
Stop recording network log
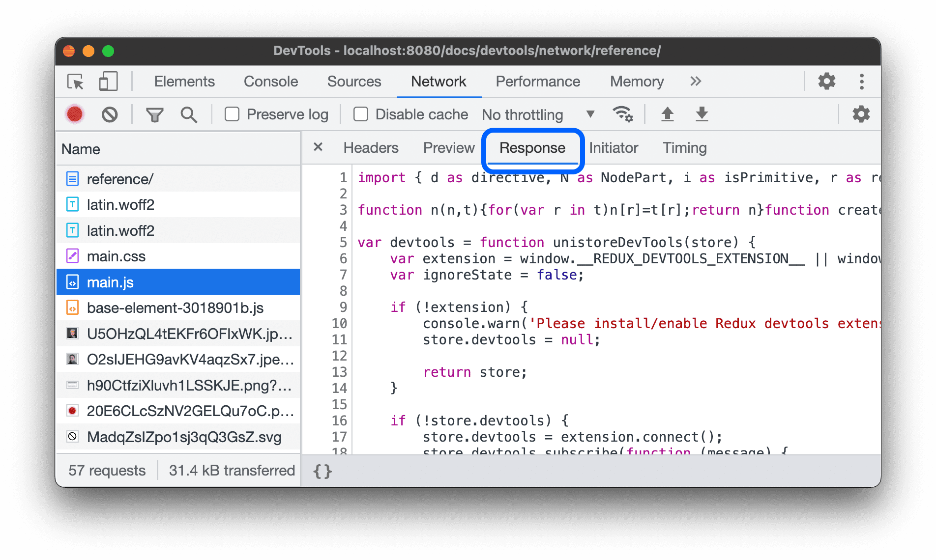pos(74,114)
